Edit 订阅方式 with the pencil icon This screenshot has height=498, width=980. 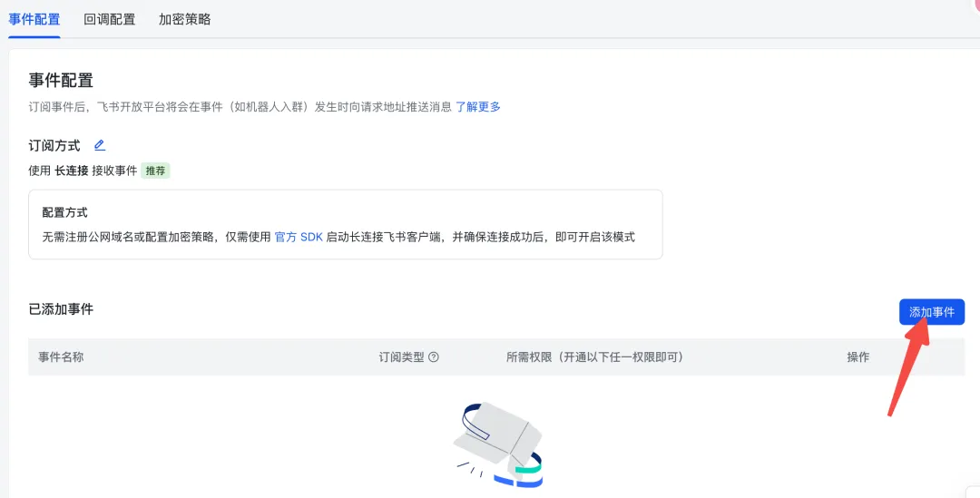click(x=100, y=145)
